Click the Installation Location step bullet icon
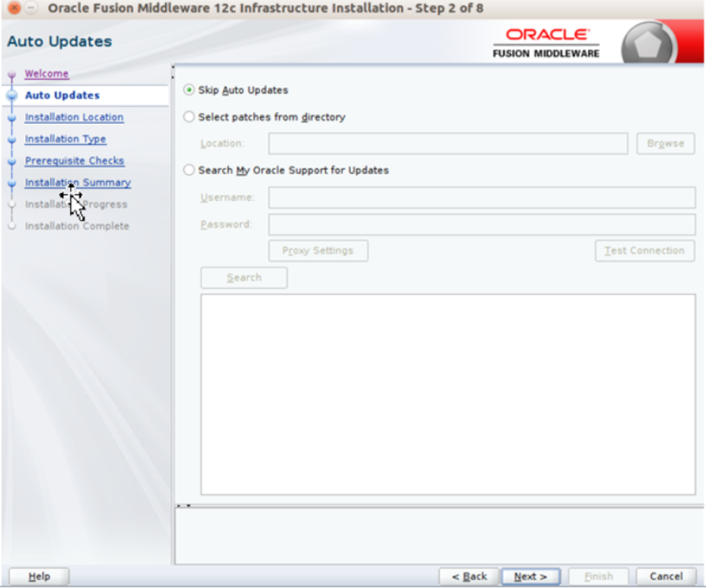 click(11, 118)
